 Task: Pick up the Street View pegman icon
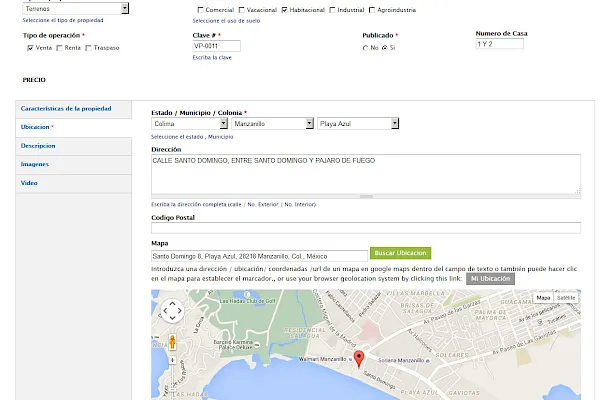[x=172, y=342]
